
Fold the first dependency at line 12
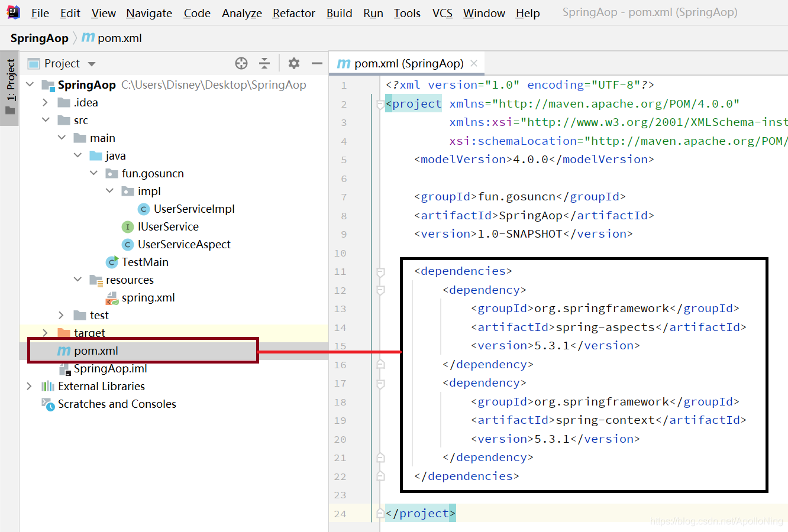pyautogui.click(x=380, y=290)
